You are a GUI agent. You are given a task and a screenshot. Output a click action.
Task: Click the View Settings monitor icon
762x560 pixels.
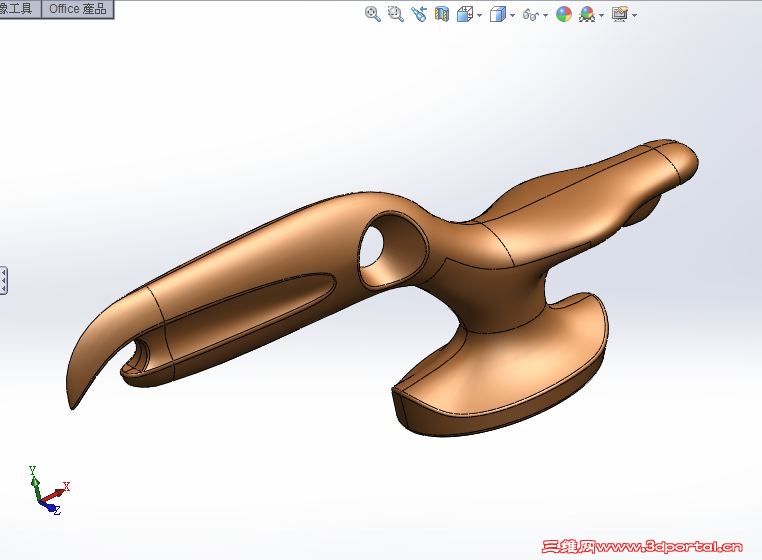coord(620,14)
